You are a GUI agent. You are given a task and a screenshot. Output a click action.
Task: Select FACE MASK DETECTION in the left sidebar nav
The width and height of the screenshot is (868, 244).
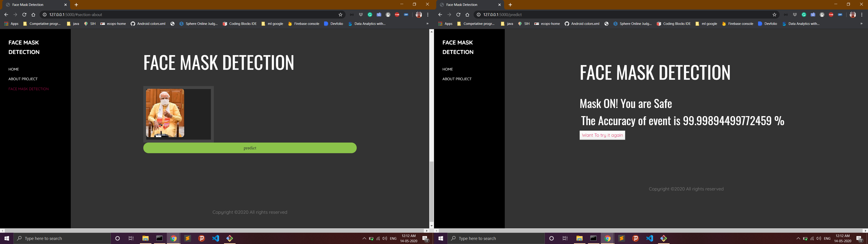(x=29, y=89)
